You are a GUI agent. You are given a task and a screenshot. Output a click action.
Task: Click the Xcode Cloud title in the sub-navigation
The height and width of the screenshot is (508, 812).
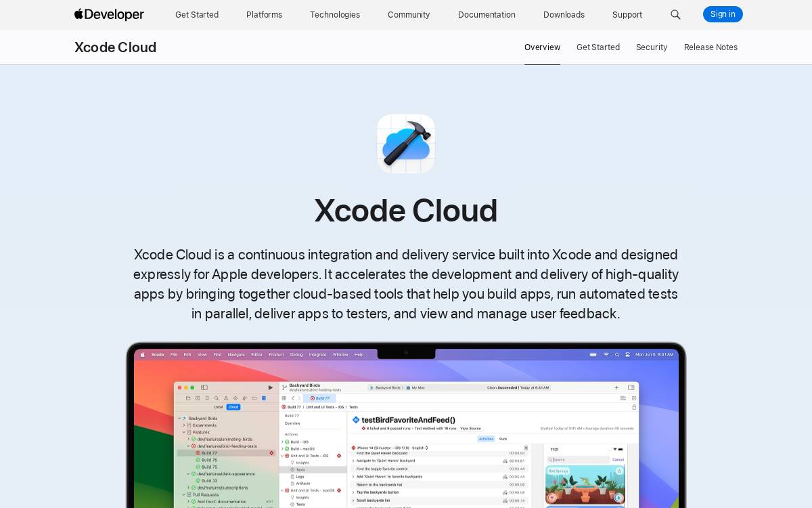(115, 47)
